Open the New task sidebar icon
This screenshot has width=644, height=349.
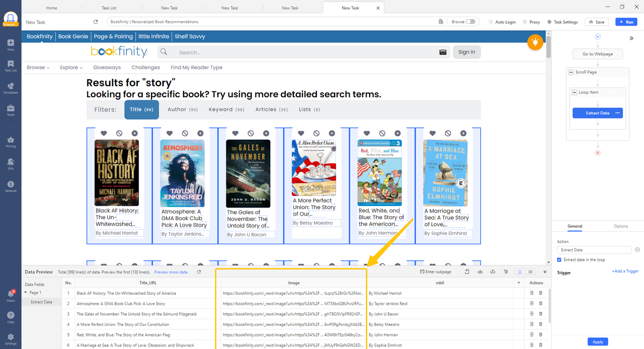pyautogui.click(x=11, y=45)
